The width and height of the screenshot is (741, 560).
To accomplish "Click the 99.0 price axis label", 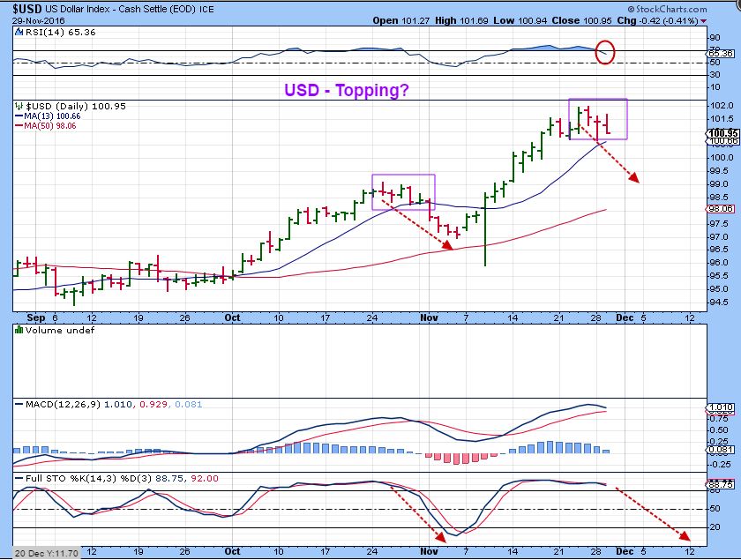I will coord(719,183).
